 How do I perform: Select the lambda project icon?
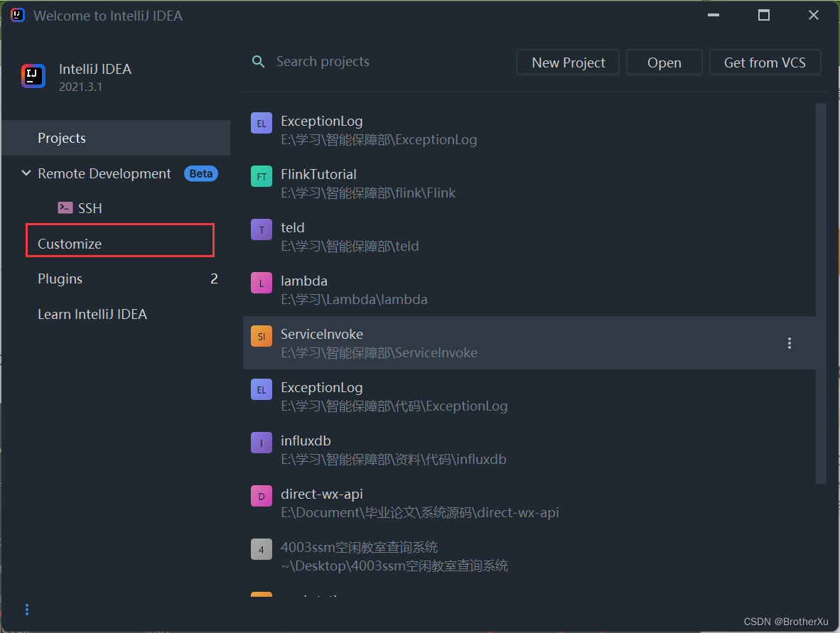[261, 282]
